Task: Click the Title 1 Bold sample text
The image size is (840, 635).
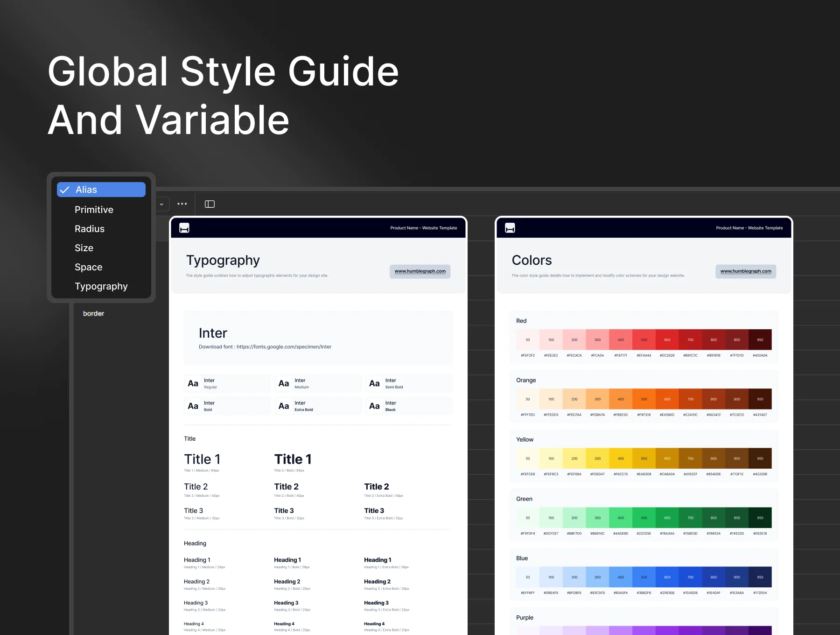Action: (x=293, y=459)
